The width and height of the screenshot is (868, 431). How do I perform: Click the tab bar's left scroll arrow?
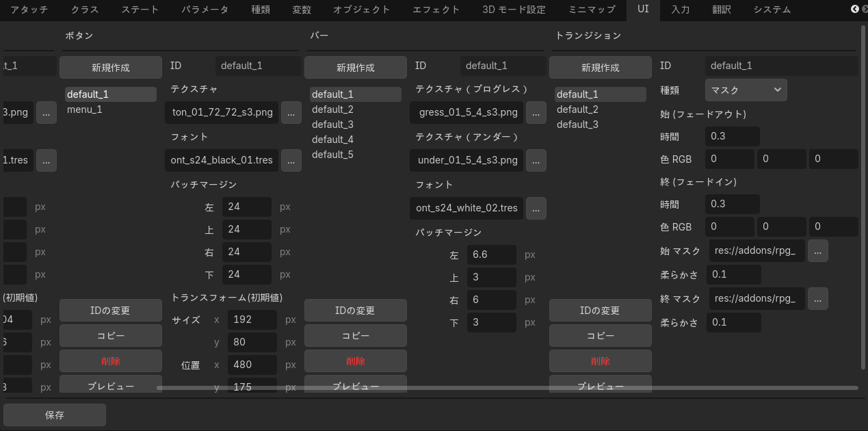(x=854, y=9)
